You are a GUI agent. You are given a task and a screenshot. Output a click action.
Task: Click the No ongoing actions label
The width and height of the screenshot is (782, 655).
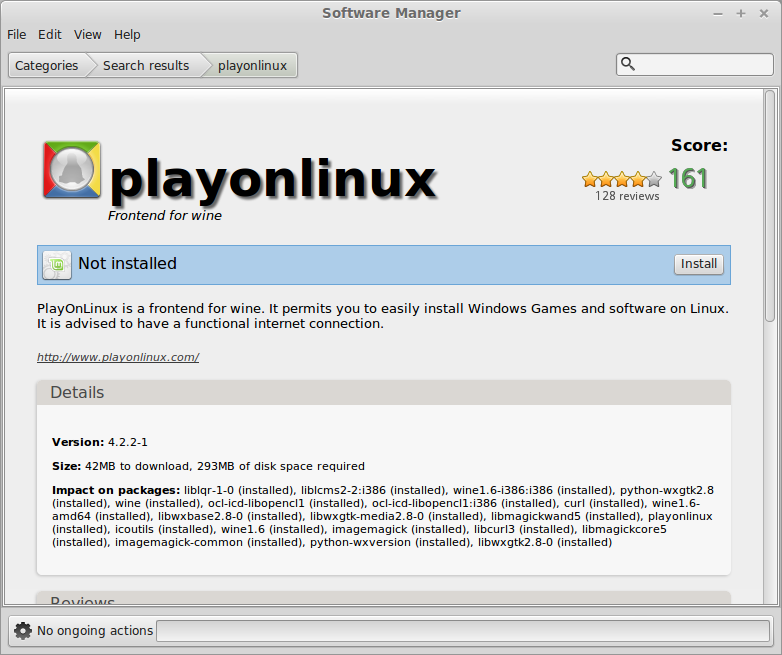(95, 631)
